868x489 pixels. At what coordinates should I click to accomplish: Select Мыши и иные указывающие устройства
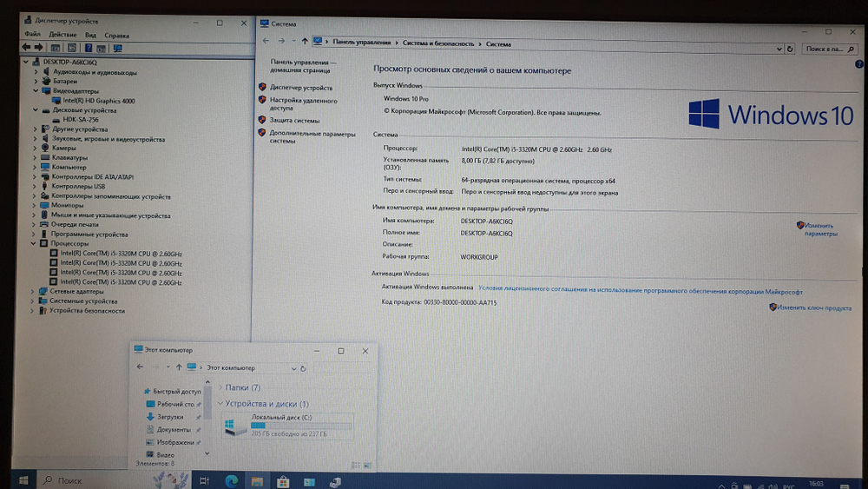pyautogui.click(x=111, y=216)
